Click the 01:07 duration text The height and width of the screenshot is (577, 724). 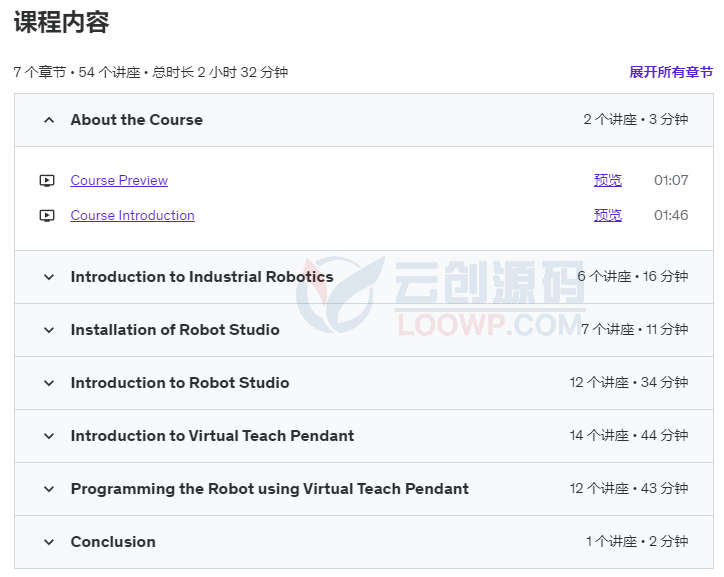[671, 180]
